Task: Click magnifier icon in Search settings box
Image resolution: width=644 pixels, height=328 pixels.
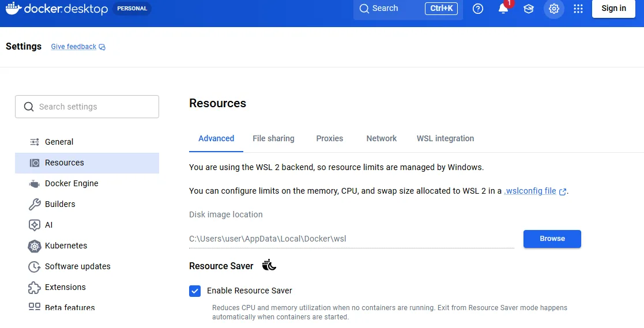Action: [x=29, y=107]
